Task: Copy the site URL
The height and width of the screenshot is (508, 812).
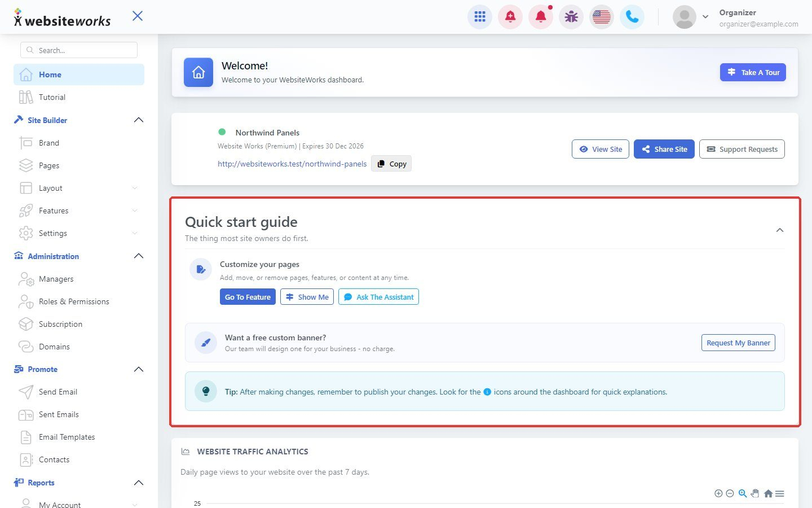Action: click(x=391, y=164)
